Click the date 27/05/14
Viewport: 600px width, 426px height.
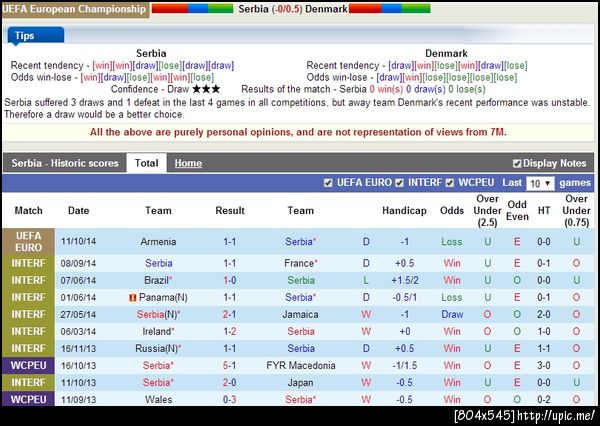click(x=78, y=314)
